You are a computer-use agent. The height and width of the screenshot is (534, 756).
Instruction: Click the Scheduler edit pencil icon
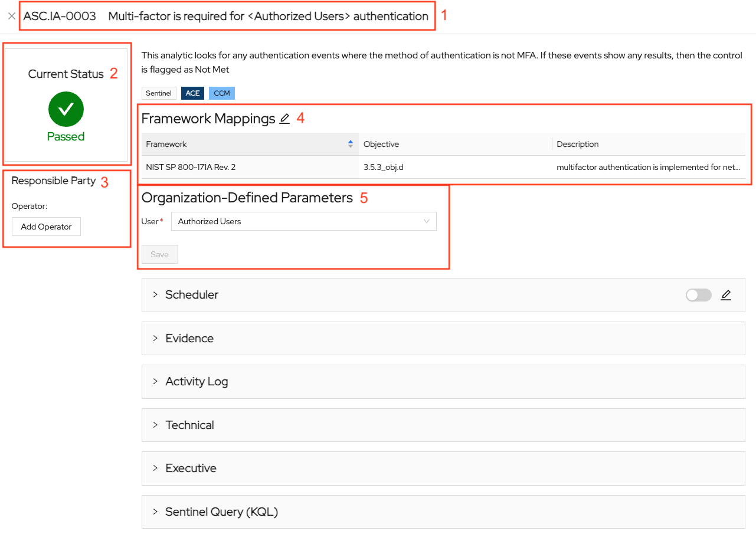click(x=726, y=295)
